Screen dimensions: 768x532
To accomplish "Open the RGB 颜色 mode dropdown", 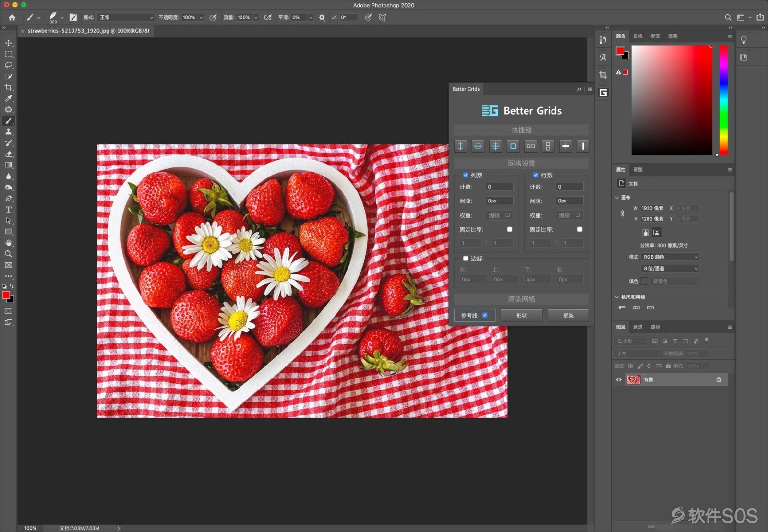I will tap(670, 257).
